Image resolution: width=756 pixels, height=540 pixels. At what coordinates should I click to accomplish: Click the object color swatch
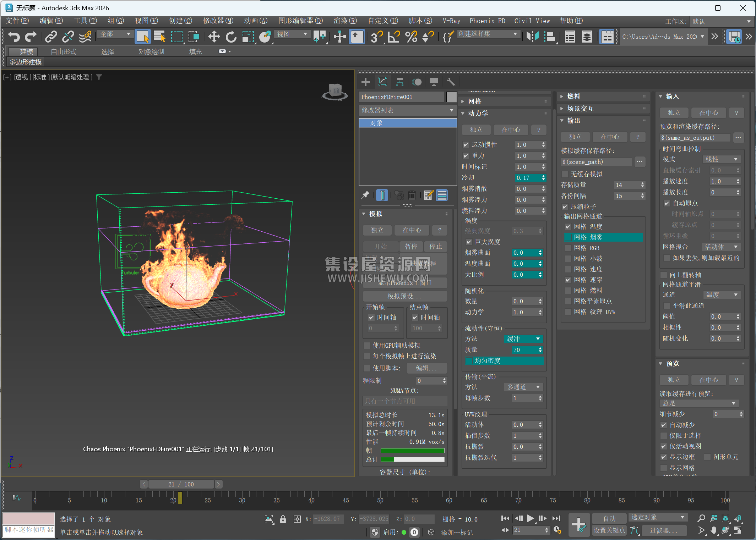[452, 97]
